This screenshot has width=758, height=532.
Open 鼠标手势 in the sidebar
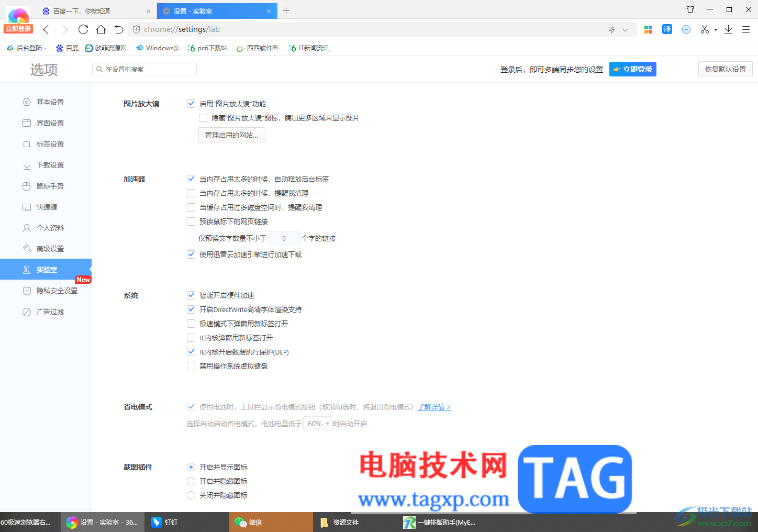click(x=46, y=186)
